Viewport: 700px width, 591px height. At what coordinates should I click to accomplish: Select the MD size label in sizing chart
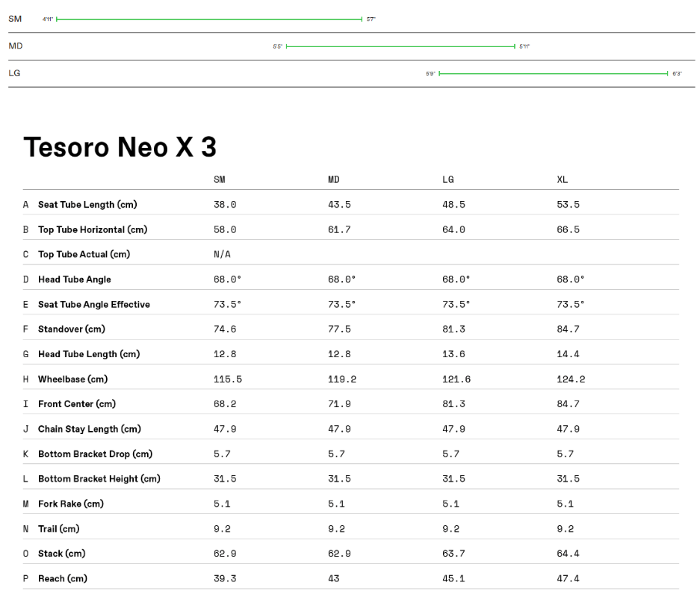[x=15, y=46]
